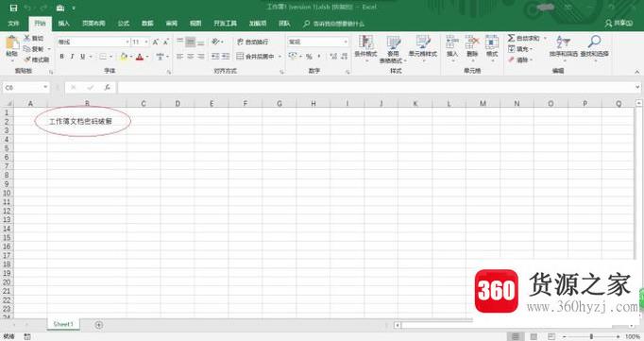
Task: Adjust the zoom slider
Action: pyautogui.click(x=591, y=336)
